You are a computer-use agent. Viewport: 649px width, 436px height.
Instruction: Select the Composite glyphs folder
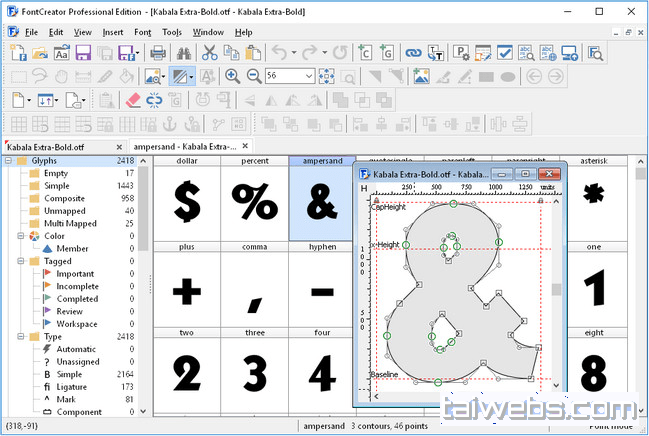(x=64, y=198)
